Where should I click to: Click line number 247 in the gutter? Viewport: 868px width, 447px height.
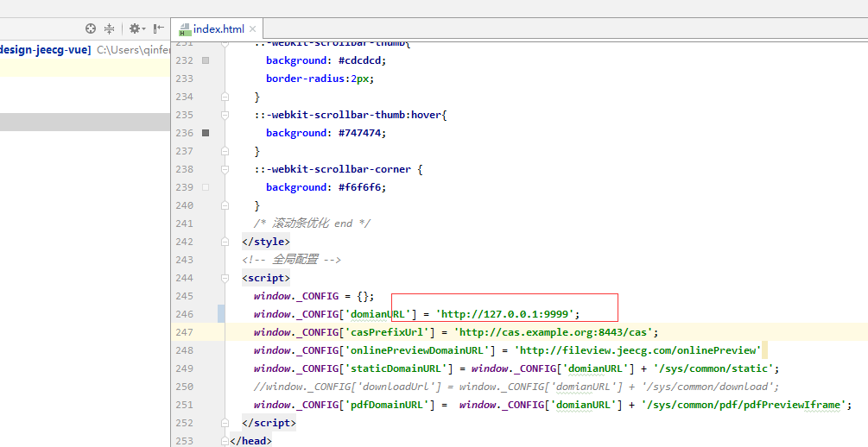click(184, 332)
